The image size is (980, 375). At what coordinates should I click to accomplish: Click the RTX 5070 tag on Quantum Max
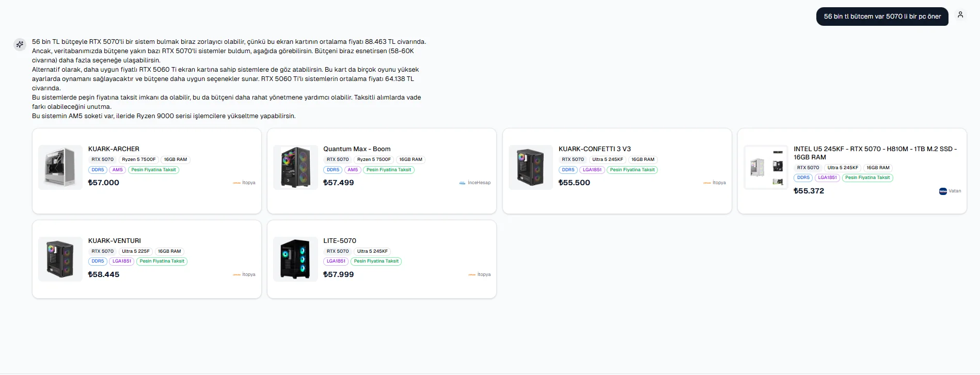338,159
